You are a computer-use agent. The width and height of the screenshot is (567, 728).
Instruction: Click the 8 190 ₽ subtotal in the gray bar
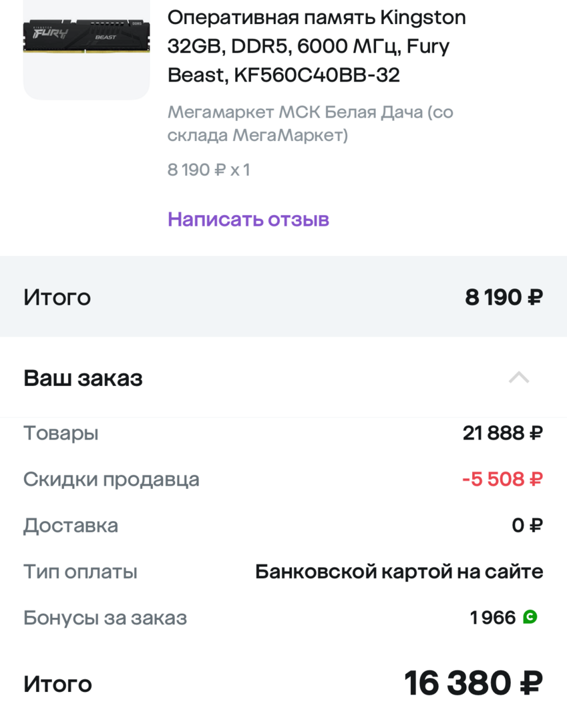[504, 297]
